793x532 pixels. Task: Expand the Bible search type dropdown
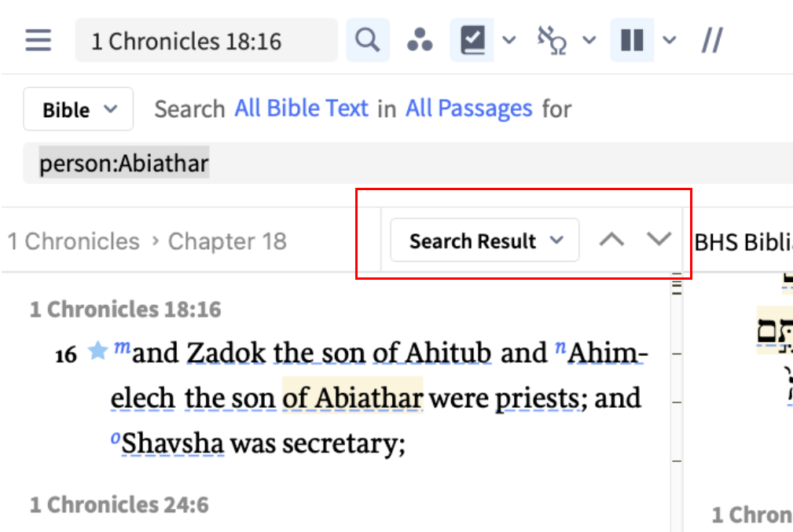79,109
